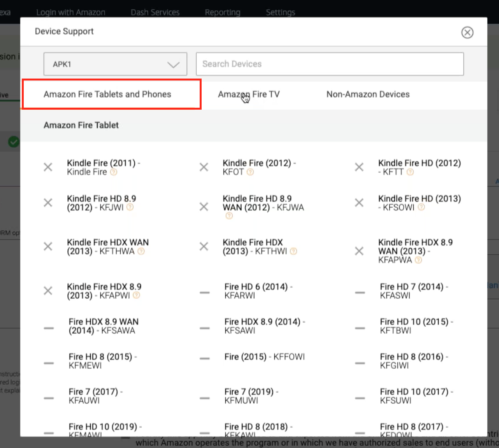The width and height of the screenshot is (499, 448).
Task: Select Fire HD 10 (2015) - KFTBWI text
Action: (x=416, y=326)
